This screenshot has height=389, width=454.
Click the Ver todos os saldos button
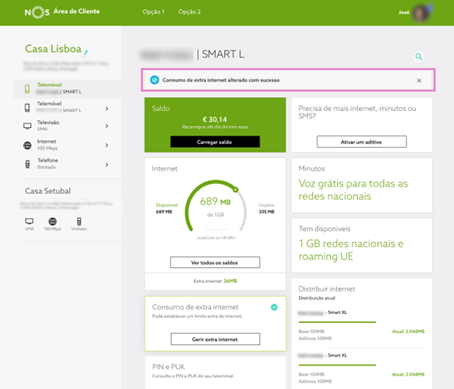pyautogui.click(x=215, y=263)
